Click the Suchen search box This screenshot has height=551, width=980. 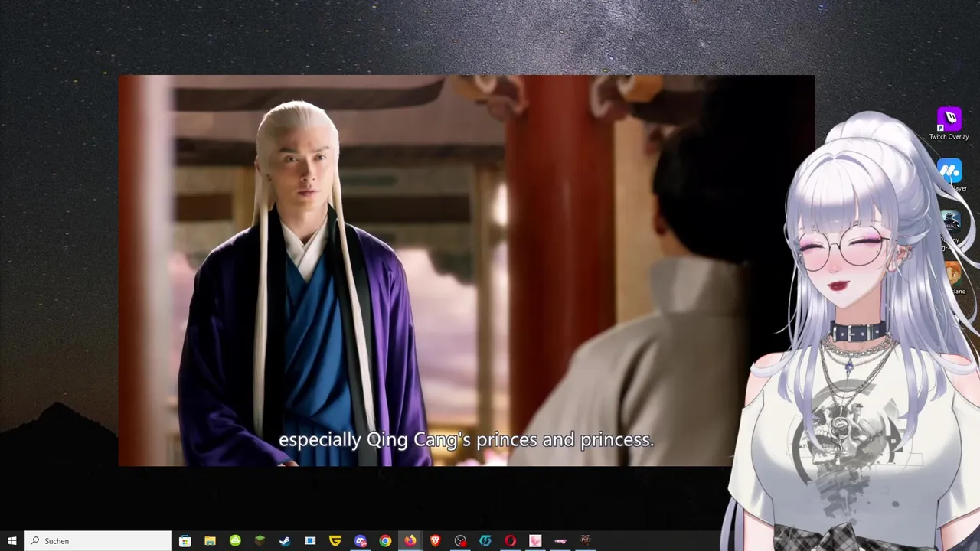tap(98, 541)
